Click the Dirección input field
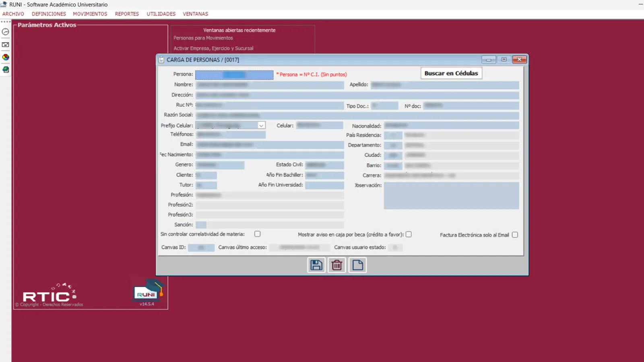The image size is (644, 362). tap(357, 95)
